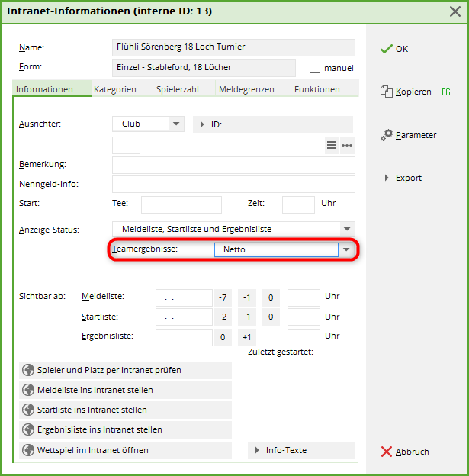Click the -1 button in Meldeliste row

tap(247, 297)
